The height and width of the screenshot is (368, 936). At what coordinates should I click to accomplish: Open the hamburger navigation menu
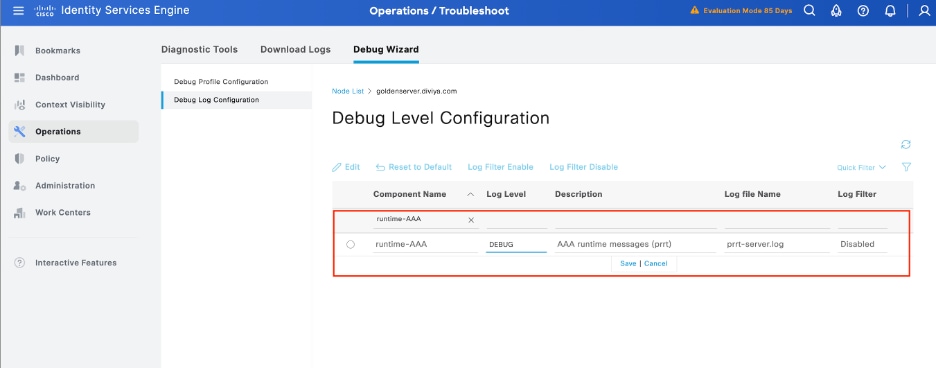tap(19, 11)
